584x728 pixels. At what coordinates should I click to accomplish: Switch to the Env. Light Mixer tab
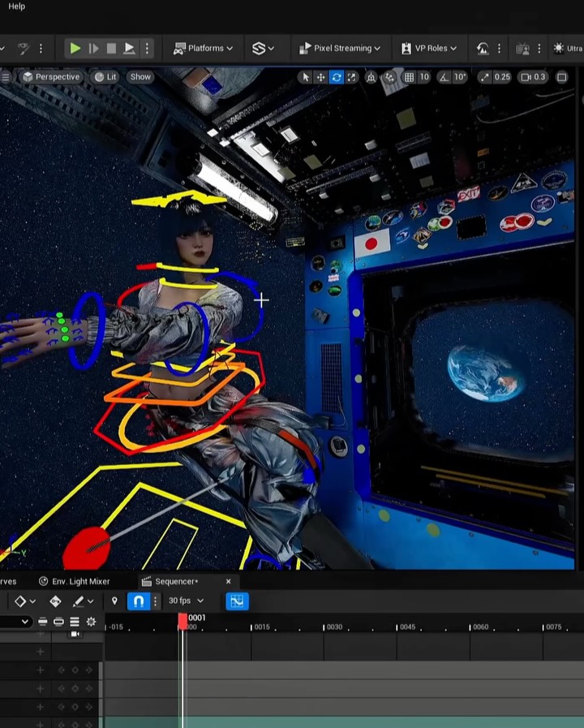tap(74, 581)
